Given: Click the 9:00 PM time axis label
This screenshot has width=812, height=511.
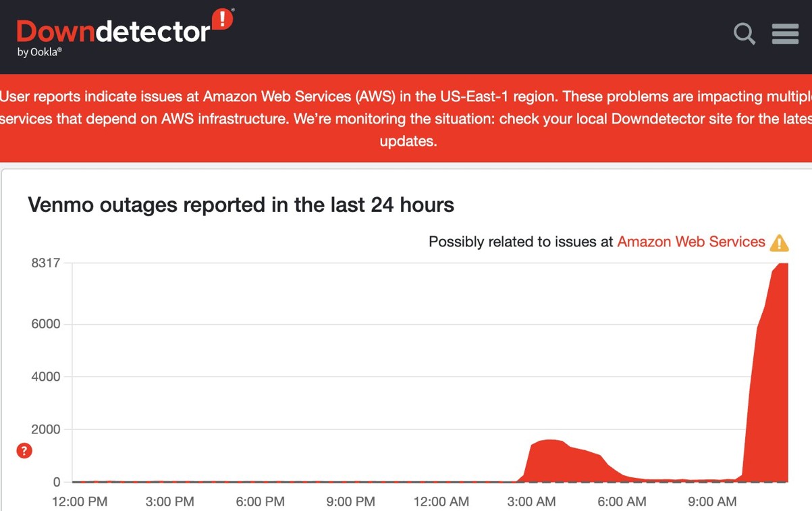Looking at the screenshot, I should click(x=350, y=502).
